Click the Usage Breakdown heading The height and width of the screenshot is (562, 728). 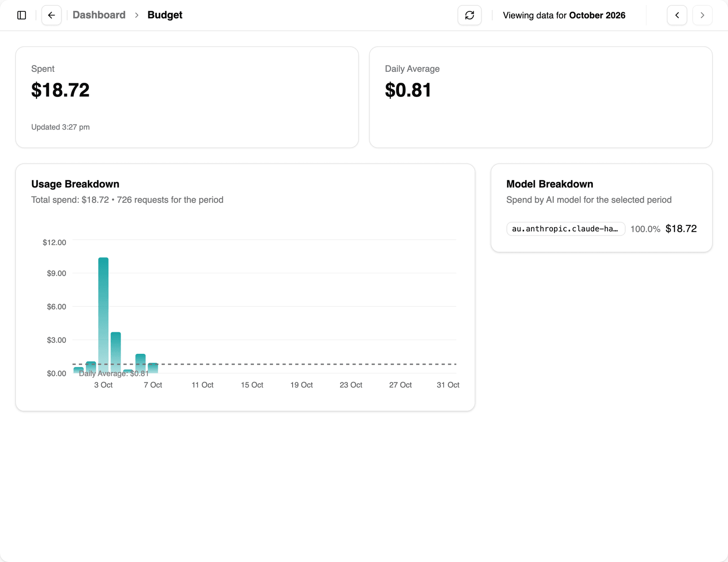[76, 184]
